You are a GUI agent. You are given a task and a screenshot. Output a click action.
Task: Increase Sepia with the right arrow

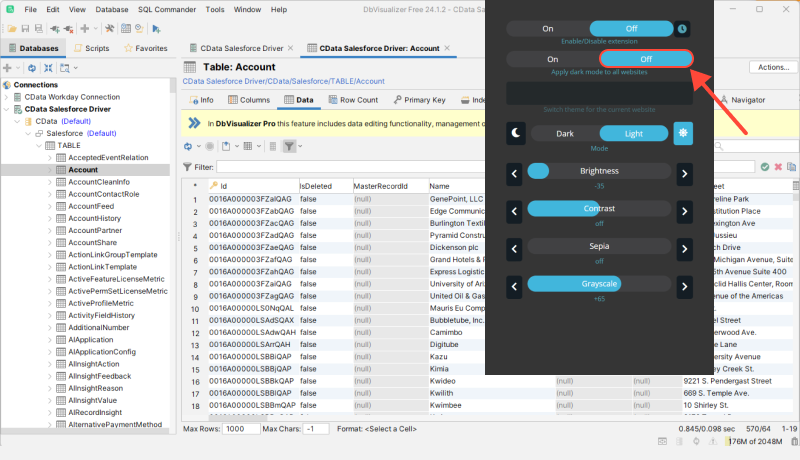point(684,249)
